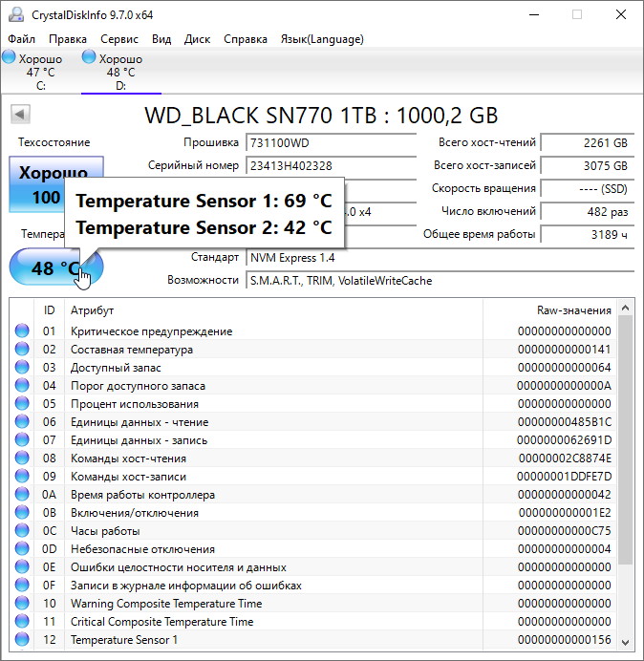Click status icon for Единицы данных - чтение
644x661 pixels.
click(x=22, y=421)
